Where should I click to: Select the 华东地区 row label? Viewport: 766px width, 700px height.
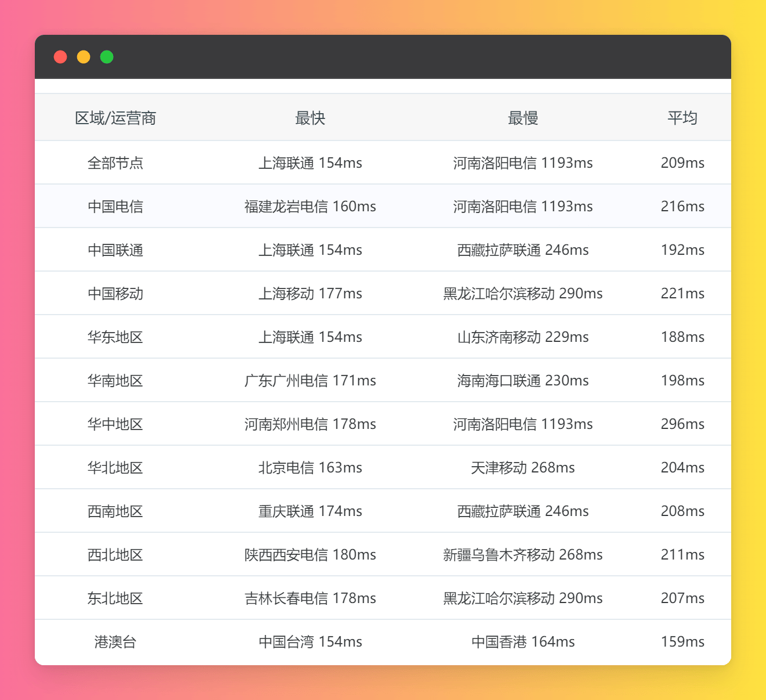coord(115,337)
